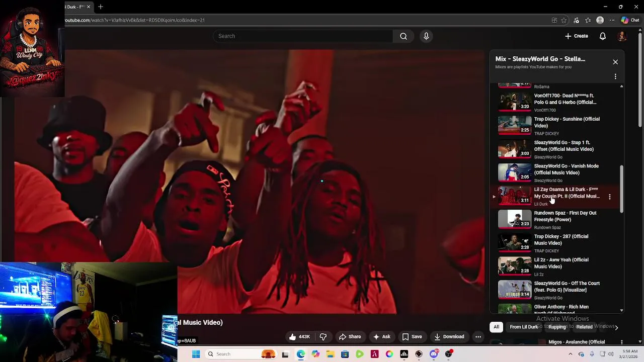
Task: Select the From Lil Durk chip
Action: coord(524,327)
